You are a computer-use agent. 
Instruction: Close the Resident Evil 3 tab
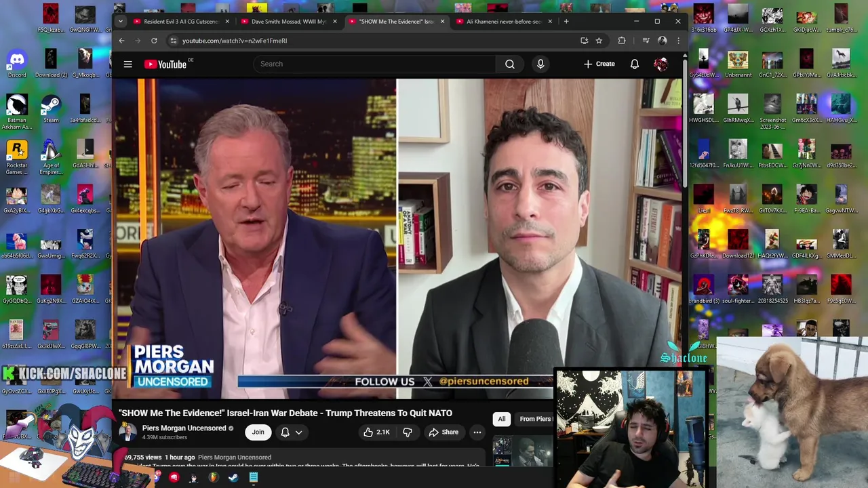pyautogui.click(x=227, y=22)
